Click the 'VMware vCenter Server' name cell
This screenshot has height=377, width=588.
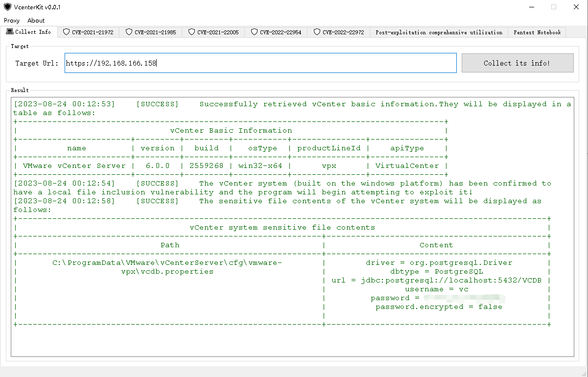pyautogui.click(x=74, y=166)
